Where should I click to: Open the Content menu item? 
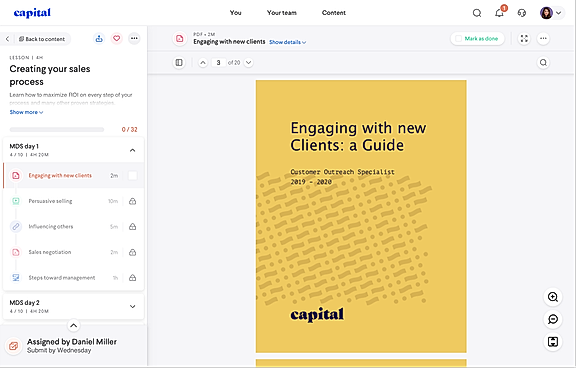tap(334, 13)
